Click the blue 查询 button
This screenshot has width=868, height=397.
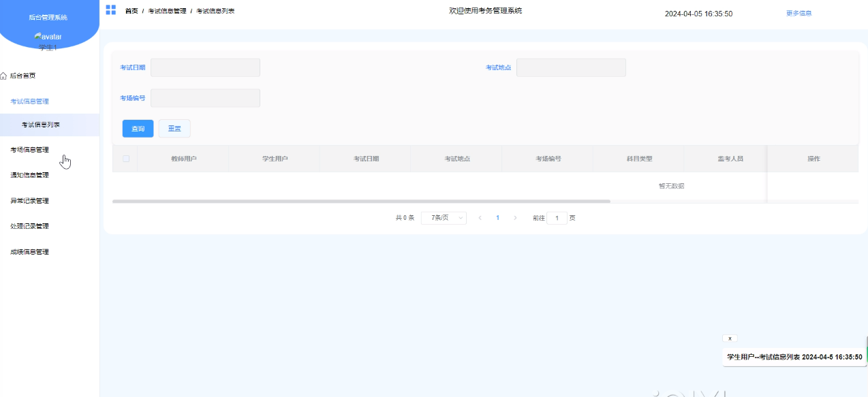[138, 129]
